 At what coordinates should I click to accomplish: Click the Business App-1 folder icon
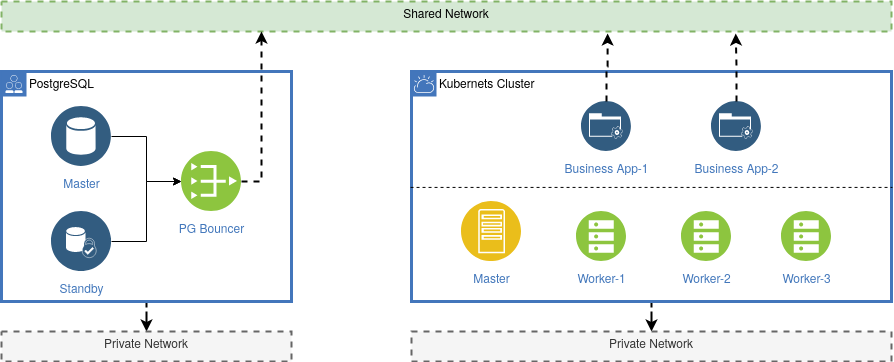(x=606, y=126)
